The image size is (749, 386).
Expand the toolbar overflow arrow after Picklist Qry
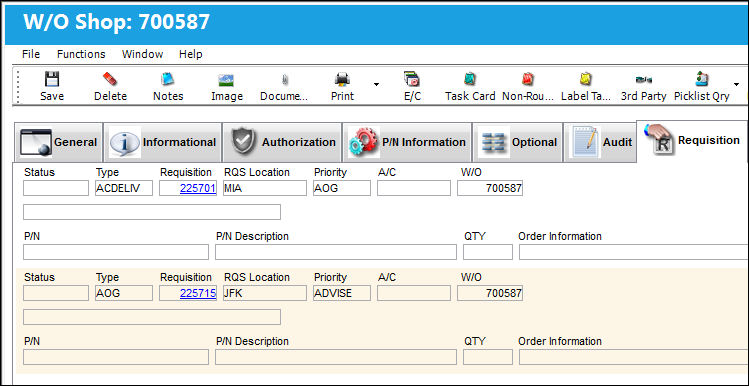(737, 85)
